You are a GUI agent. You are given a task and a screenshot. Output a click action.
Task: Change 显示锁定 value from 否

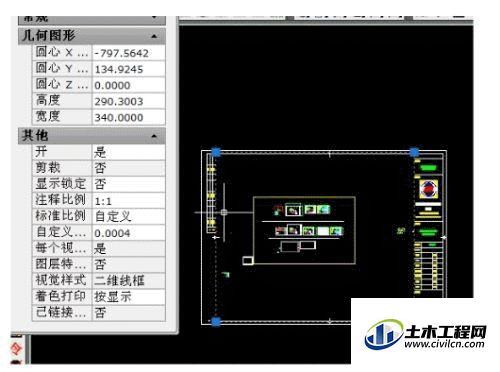coord(128,184)
